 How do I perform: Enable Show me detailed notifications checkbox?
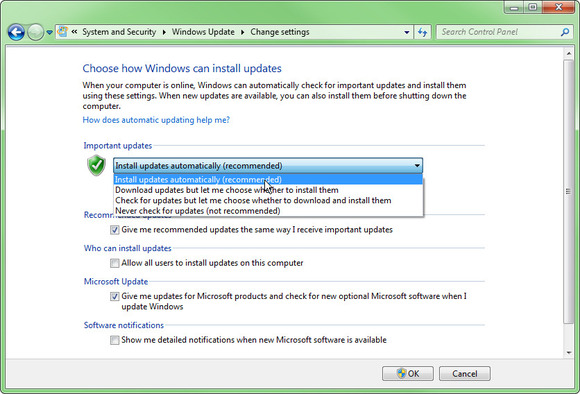coord(115,340)
